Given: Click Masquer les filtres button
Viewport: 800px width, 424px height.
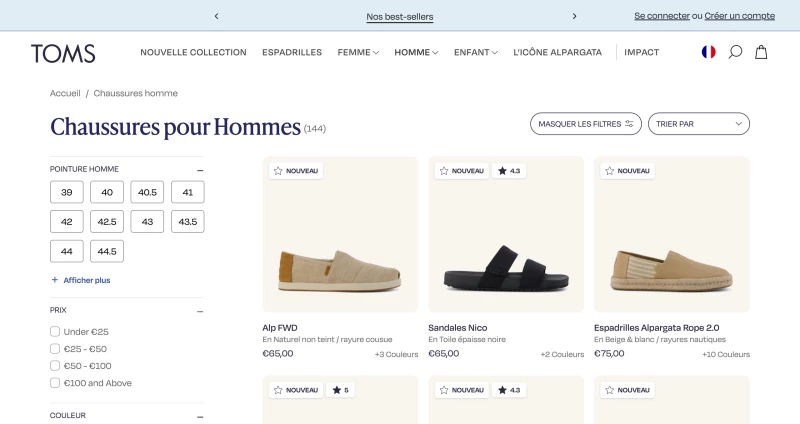Looking at the screenshot, I should (x=586, y=124).
